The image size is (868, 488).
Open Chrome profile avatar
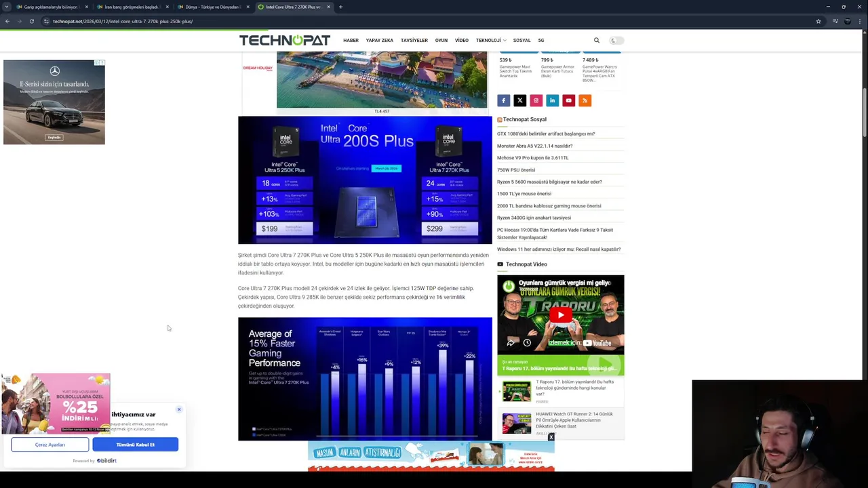pyautogui.click(x=848, y=21)
